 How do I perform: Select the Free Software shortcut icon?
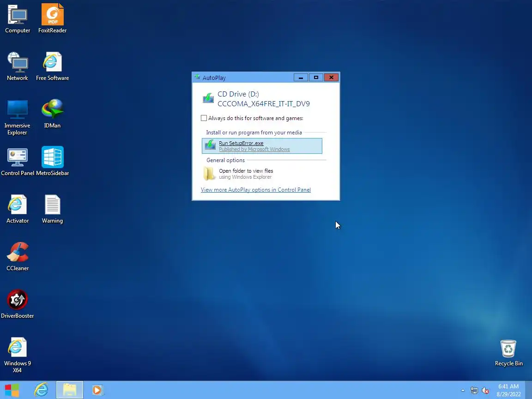[x=52, y=66]
